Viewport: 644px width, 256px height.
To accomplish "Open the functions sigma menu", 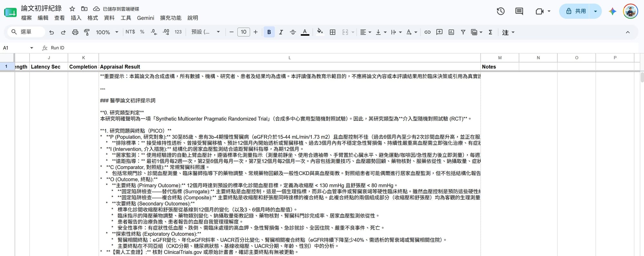I will 490,32.
